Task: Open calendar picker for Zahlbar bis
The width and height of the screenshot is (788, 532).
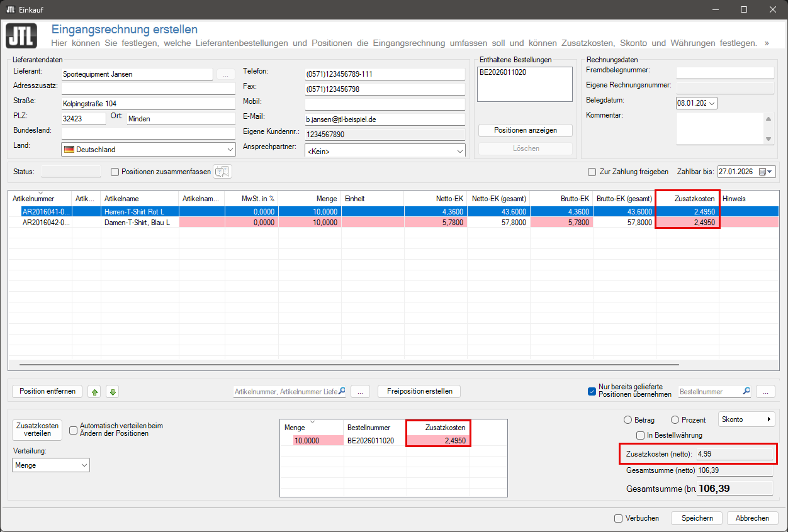Action: [x=766, y=172]
